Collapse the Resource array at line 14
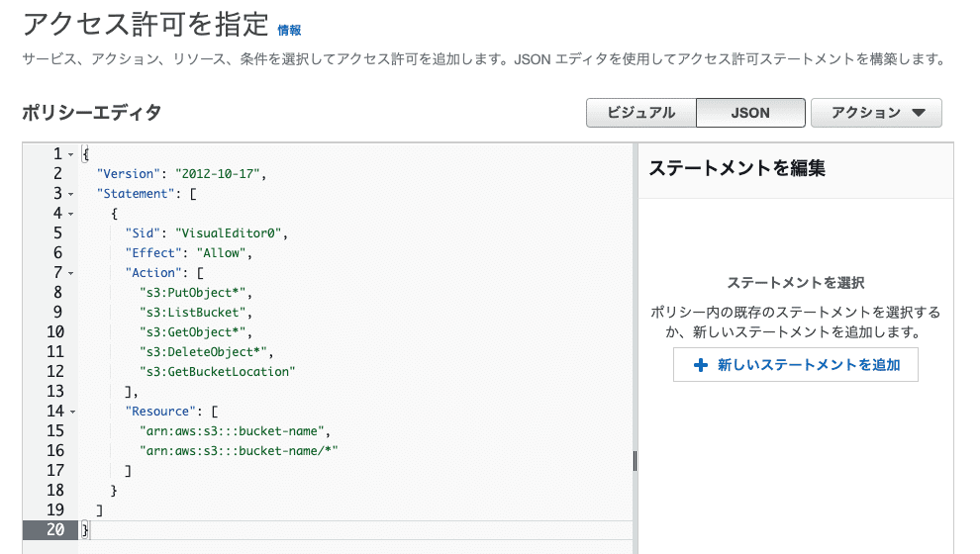The image size is (980, 554). [70, 412]
